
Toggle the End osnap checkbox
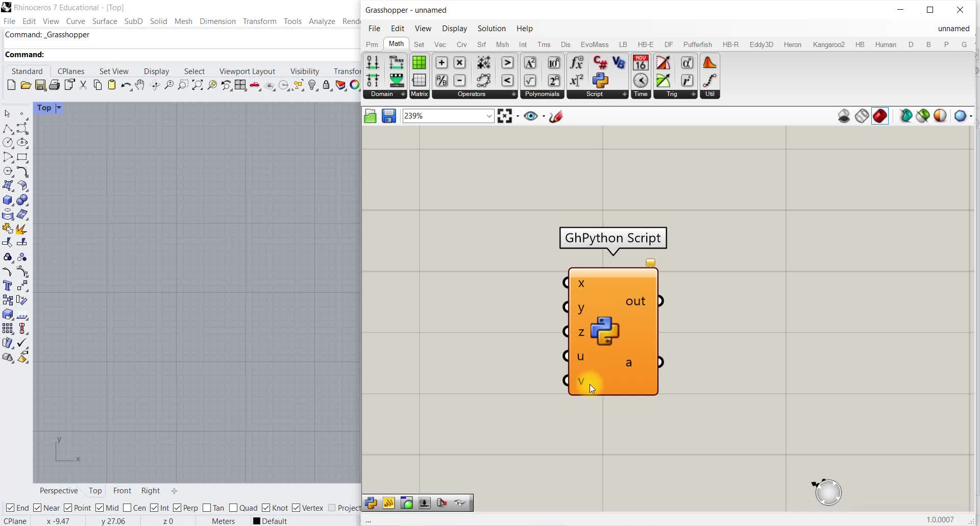[10, 508]
